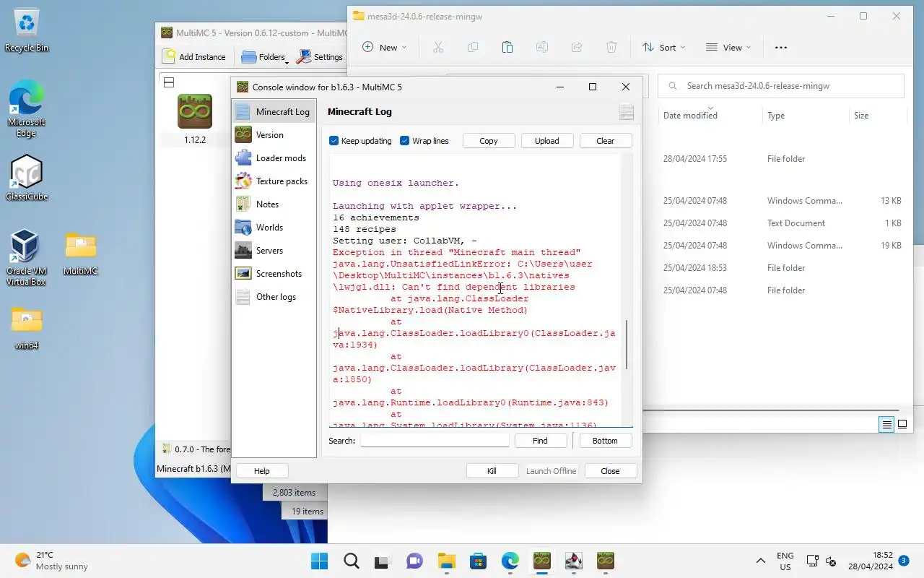
Task: Open Oracle VM VirtualBox shortcut
Action: tap(26, 257)
